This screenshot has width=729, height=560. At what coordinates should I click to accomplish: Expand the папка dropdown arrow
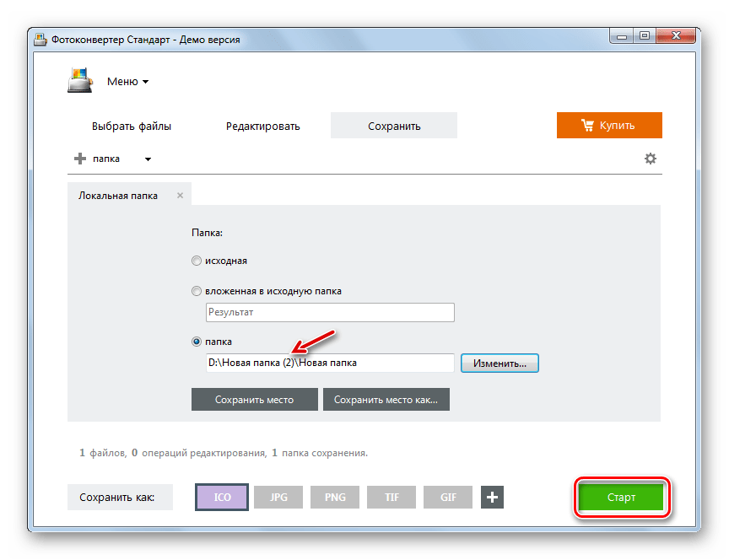coord(148,159)
